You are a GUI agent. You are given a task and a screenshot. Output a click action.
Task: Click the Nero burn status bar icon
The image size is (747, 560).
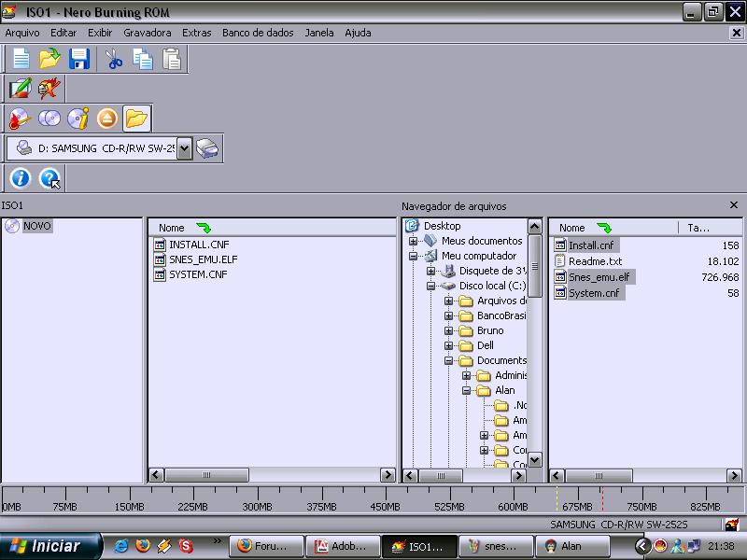[732, 525]
